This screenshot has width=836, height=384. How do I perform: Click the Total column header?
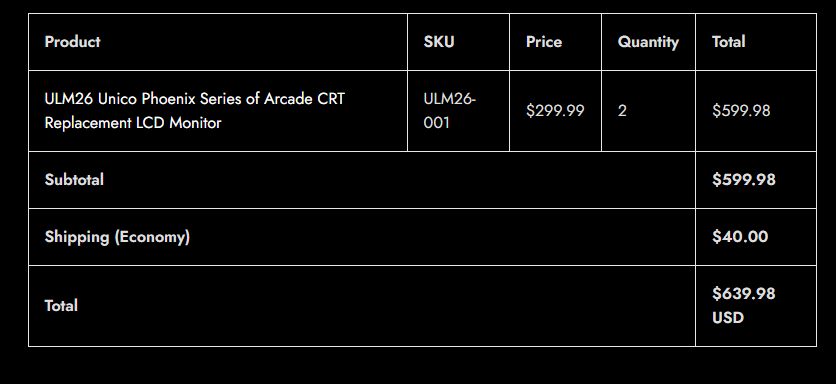(x=728, y=42)
